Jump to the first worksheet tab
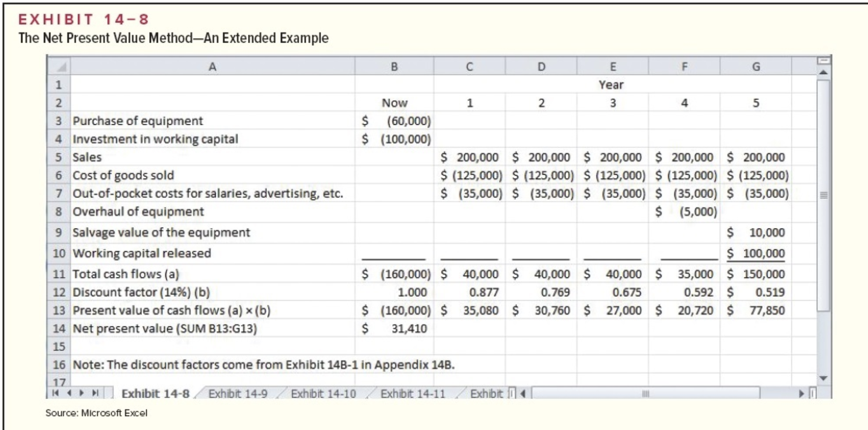Viewport: 868px width, 430px height. 55,392
